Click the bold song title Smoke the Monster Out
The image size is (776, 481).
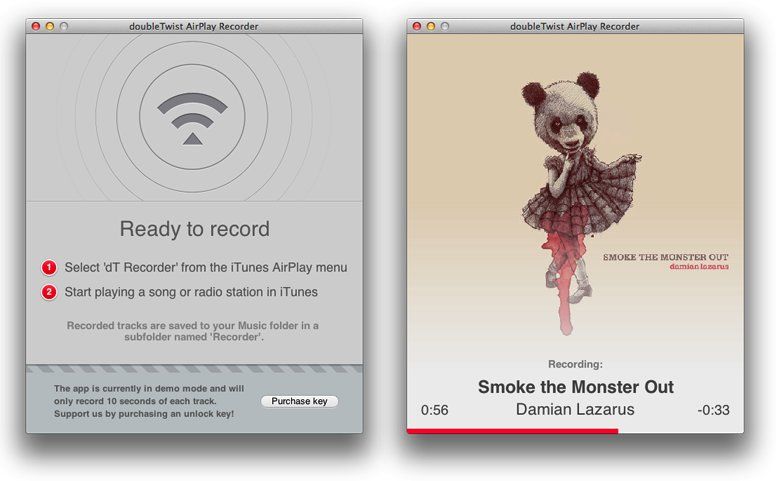click(575, 387)
